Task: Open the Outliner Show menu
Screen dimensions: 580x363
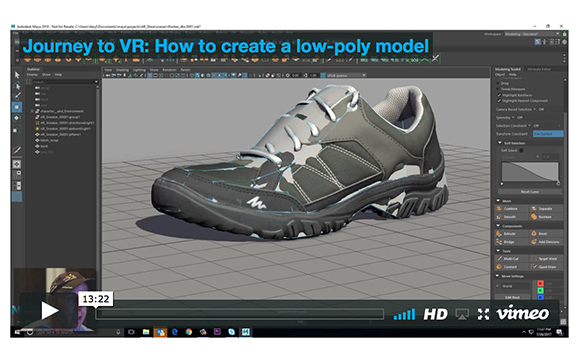Action: tap(46, 75)
